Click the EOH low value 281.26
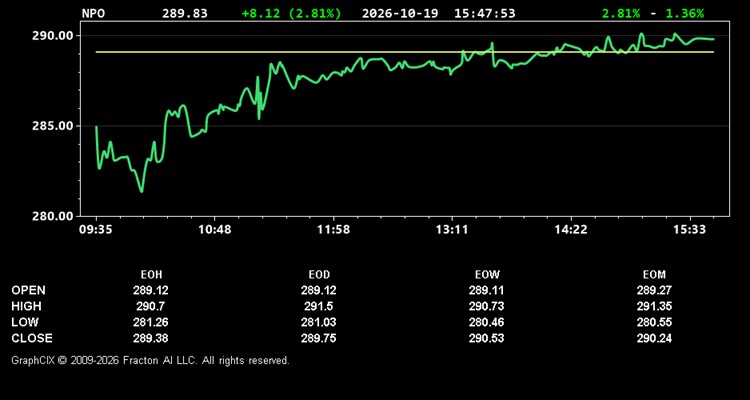The width and height of the screenshot is (750, 400). 151,322
